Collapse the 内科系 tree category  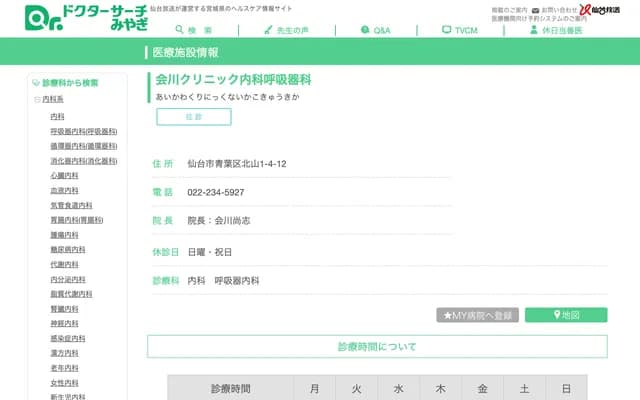[x=37, y=99]
